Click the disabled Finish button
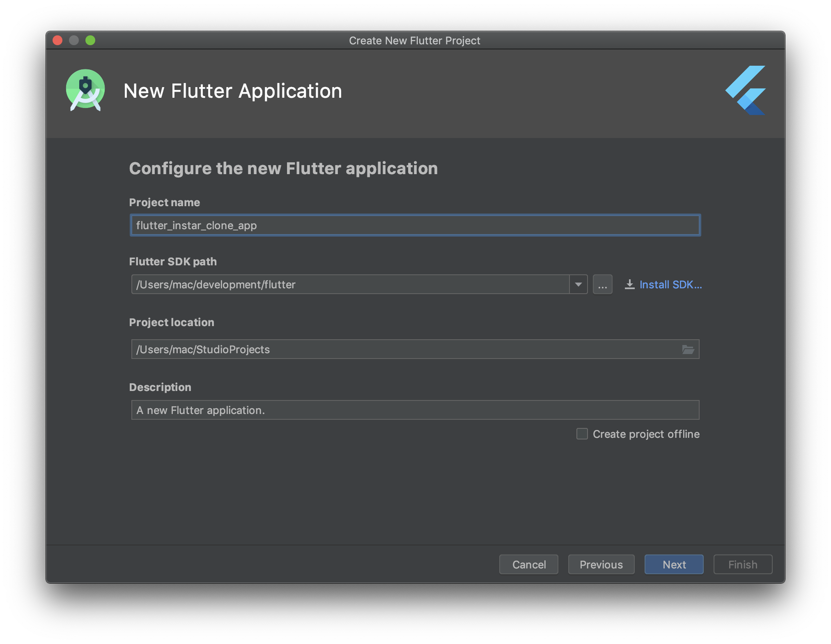 pyautogui.click(x=742, y=564)
